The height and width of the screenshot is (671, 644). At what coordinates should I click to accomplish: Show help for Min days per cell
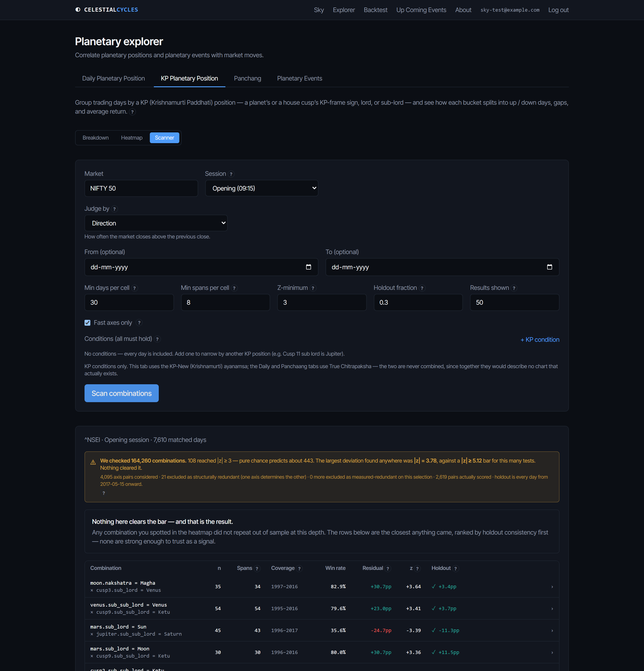click(x=134, y=288)
